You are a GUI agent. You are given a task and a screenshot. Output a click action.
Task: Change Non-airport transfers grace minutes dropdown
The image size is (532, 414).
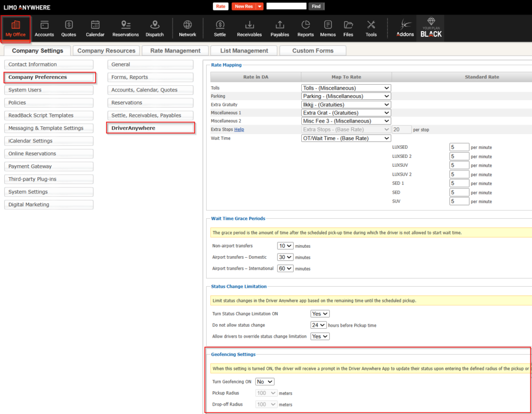[x=285, y=246]
